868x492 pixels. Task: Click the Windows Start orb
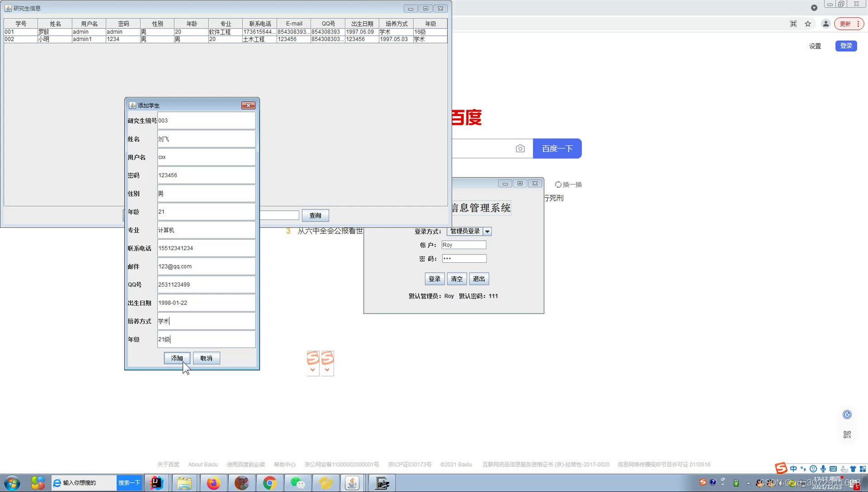[12, 483]
